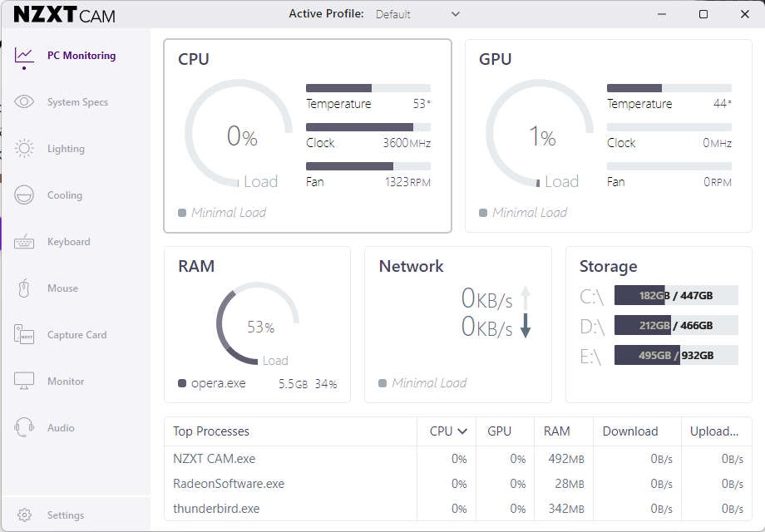Open the Settings gear icon
The width and height of the screenshot is (765, 532).
click(24, 515)
